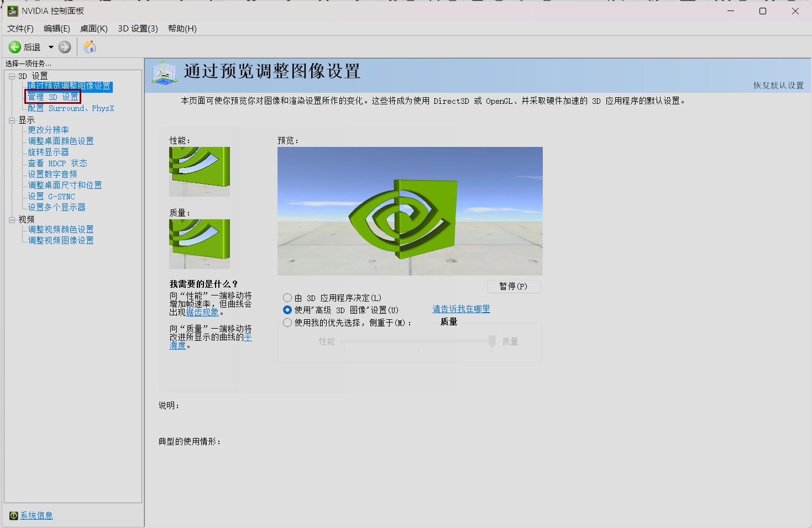
Task: Select 使用我的优先选择 radio option
Action: tap(287, 323)
